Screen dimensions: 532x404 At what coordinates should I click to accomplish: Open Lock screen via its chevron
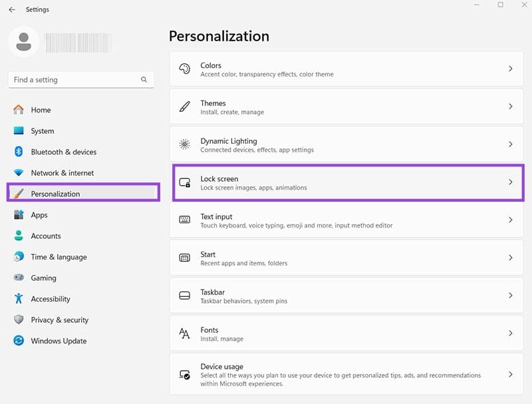tap(511, 182)
